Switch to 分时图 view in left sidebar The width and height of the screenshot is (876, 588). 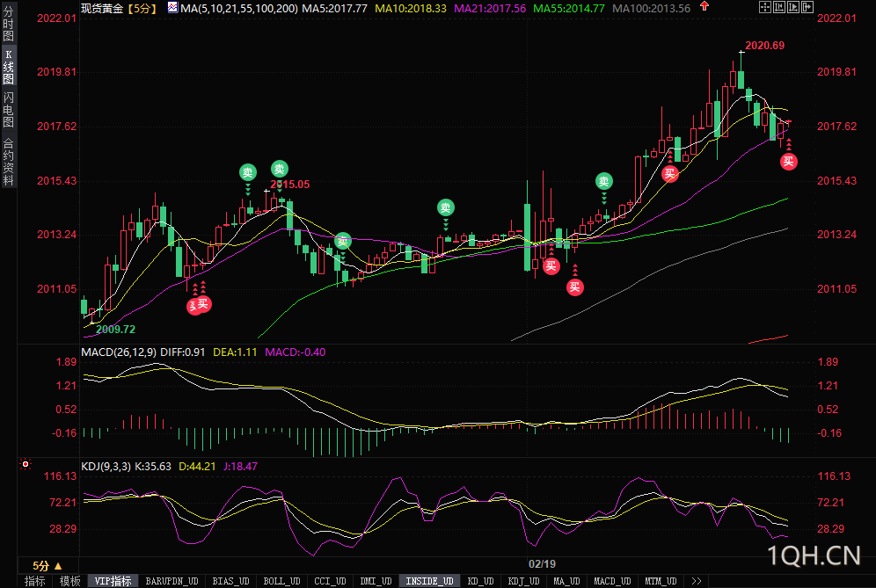9,23
